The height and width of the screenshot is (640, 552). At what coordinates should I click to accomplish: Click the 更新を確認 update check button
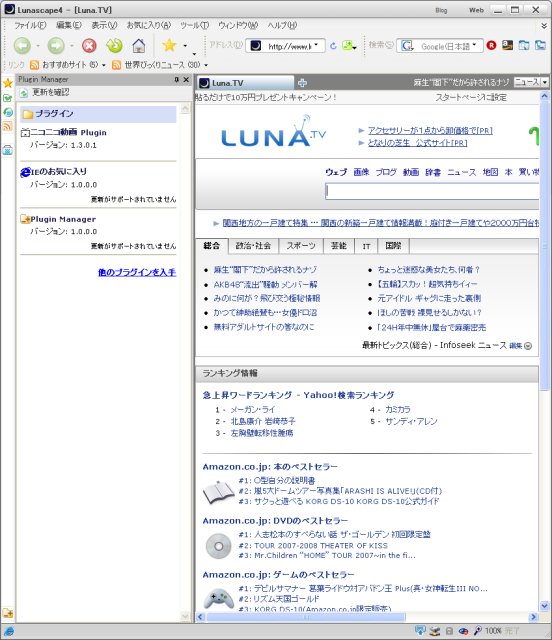tap(45, 93)
